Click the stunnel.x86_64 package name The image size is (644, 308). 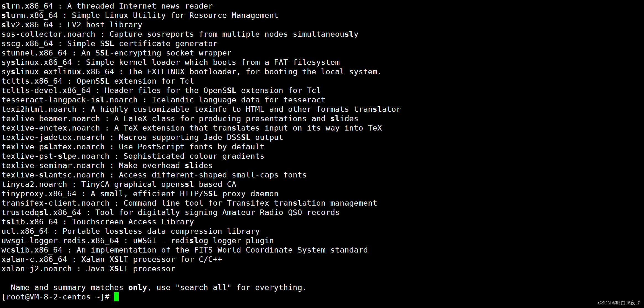(x=34, y=53)
